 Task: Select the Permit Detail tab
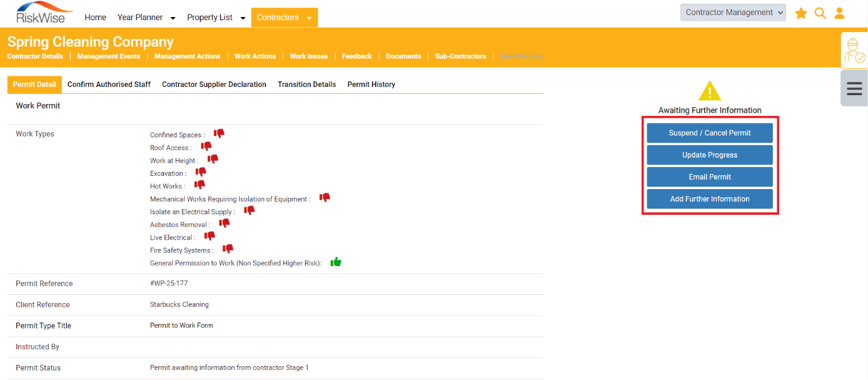point(35,84)
